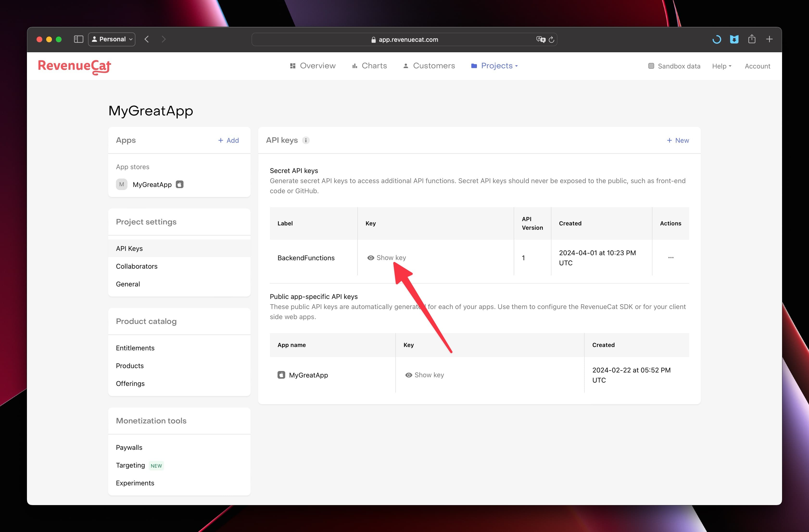Add a new app with + Add
809x532 pixels.
tap(228, 140)
